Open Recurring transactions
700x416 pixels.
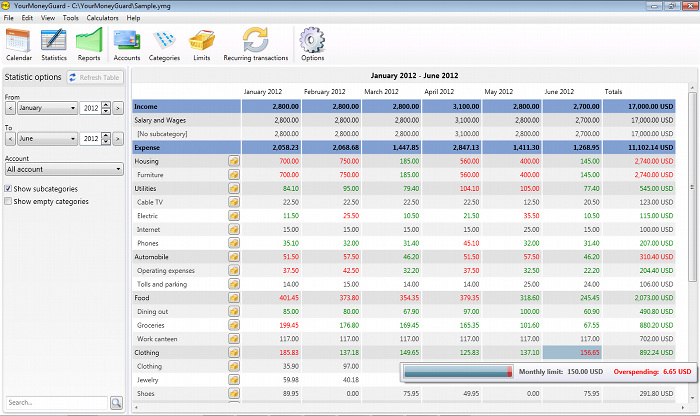[x=255, y=44]
